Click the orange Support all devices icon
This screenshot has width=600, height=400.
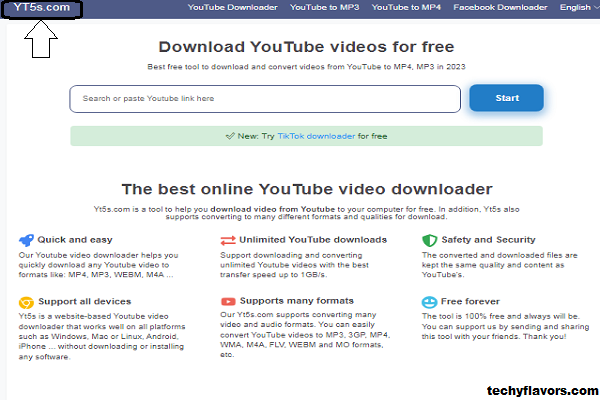click(26, 301)
